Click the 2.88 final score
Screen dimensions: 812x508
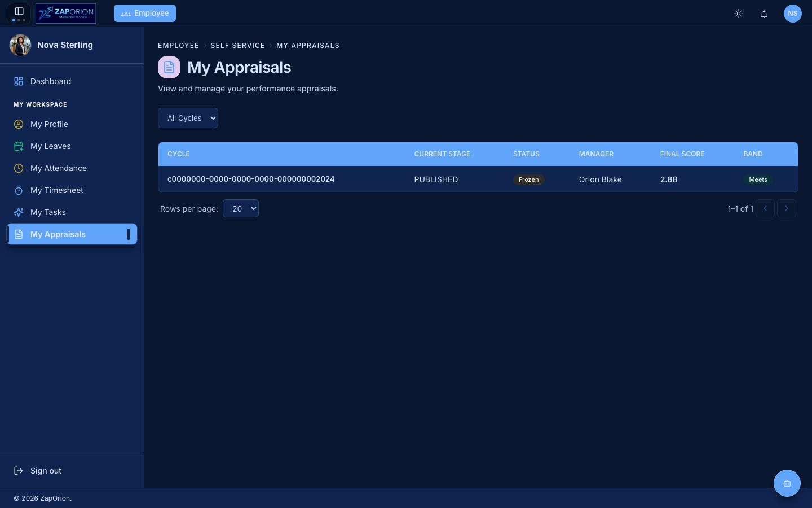(669, 179)
